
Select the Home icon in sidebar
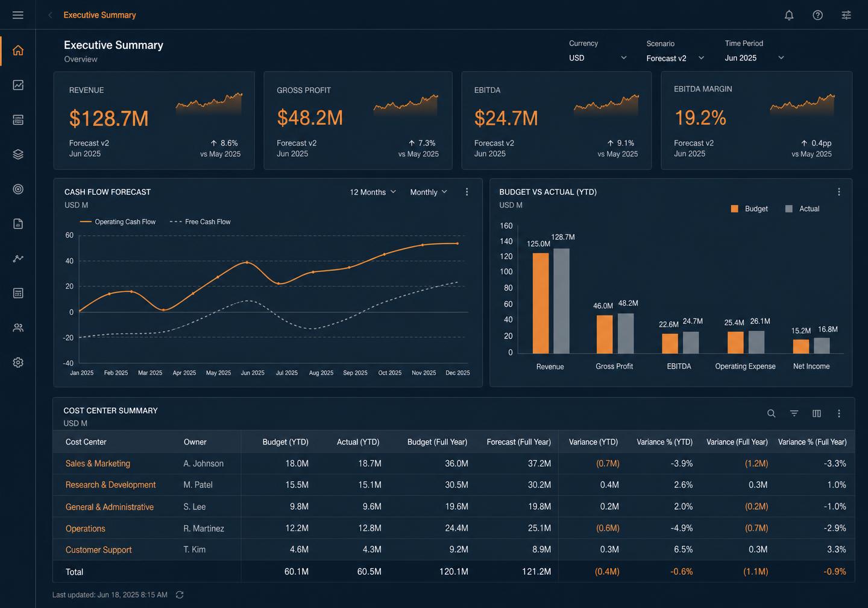click(x=18, y=50)
